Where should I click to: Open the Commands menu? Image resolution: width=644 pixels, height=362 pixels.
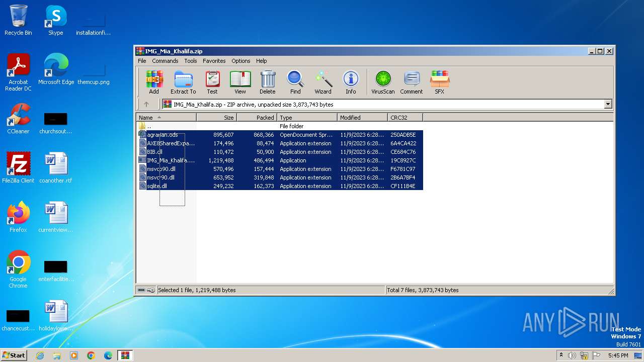[x=165, y=61]
